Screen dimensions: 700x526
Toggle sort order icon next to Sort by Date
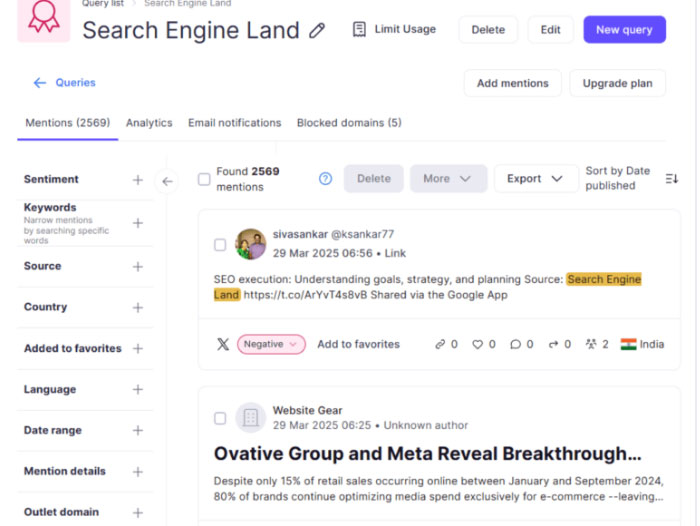tap(671, 179)
